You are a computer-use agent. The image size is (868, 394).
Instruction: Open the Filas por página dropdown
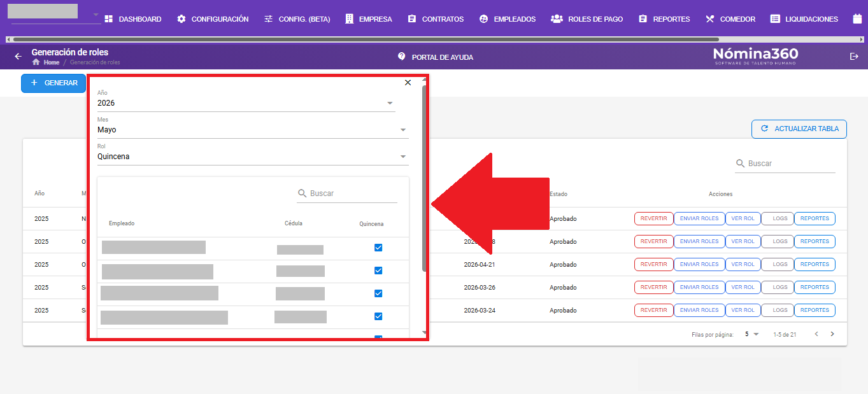point(751,334)
